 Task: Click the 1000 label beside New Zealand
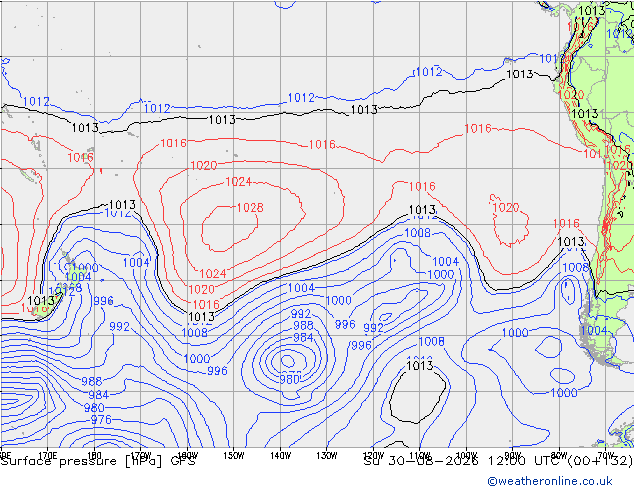86,268
